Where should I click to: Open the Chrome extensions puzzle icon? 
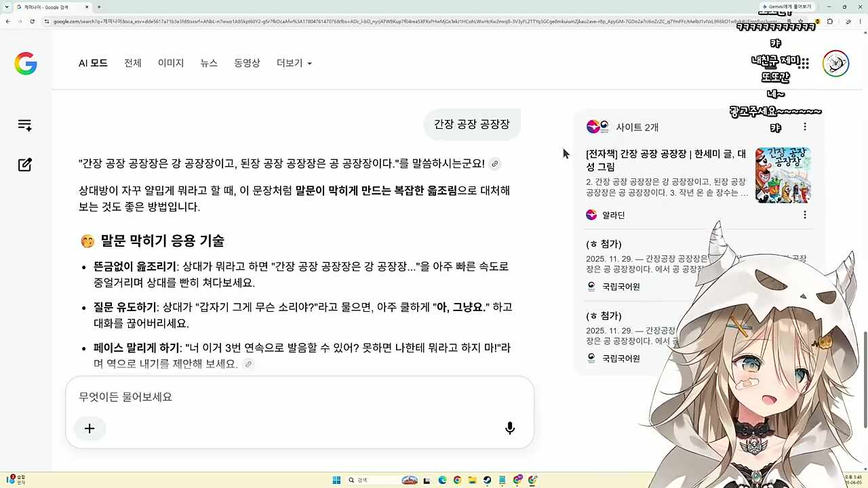point(829,22)
